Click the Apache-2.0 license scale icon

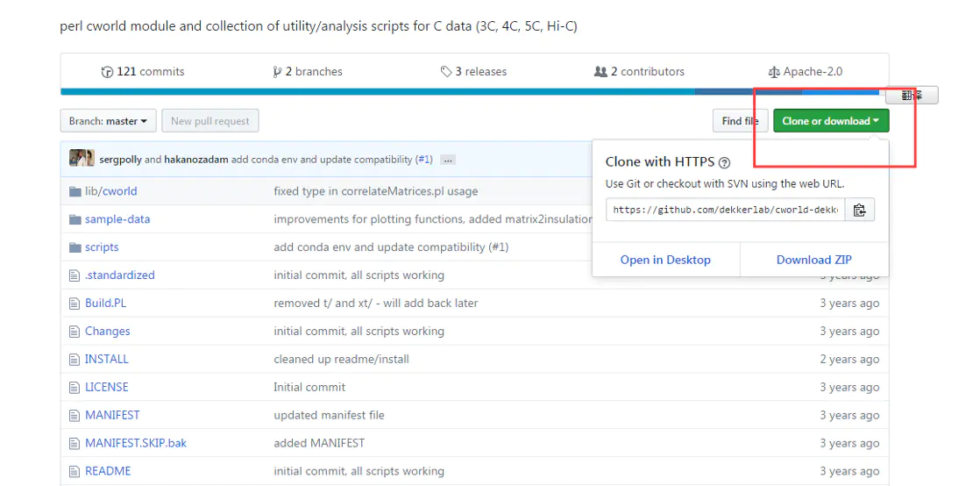(774, 72)
